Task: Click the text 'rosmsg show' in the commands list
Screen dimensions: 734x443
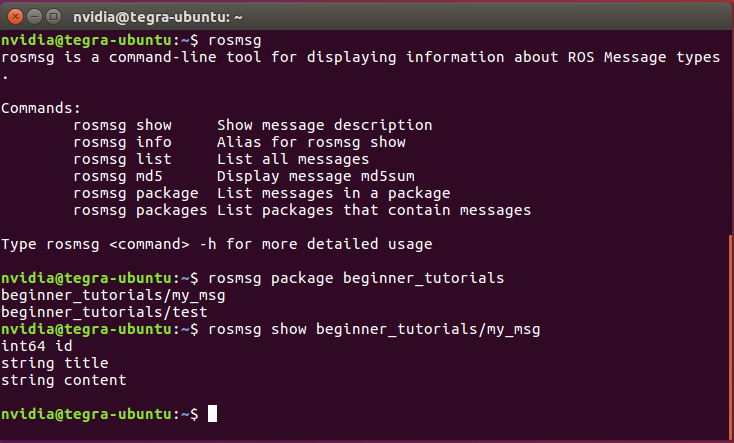Action: click(123, 126)
